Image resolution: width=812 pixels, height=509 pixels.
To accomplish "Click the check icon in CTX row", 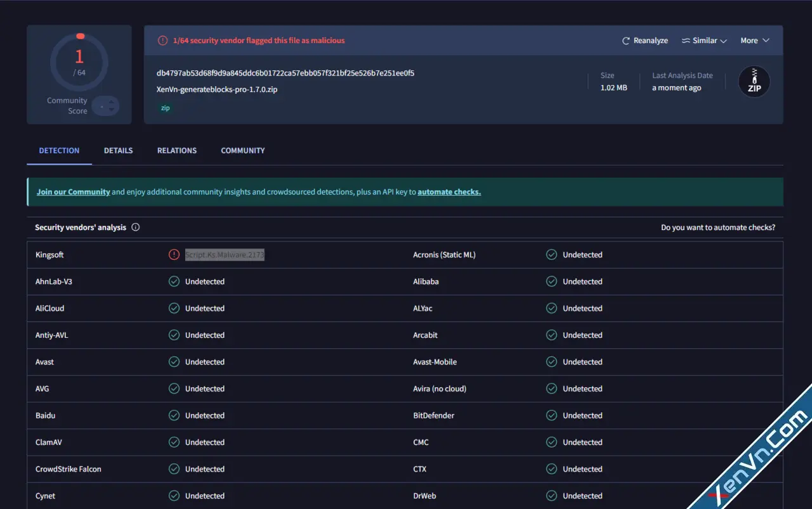I will tap(551, 469).
